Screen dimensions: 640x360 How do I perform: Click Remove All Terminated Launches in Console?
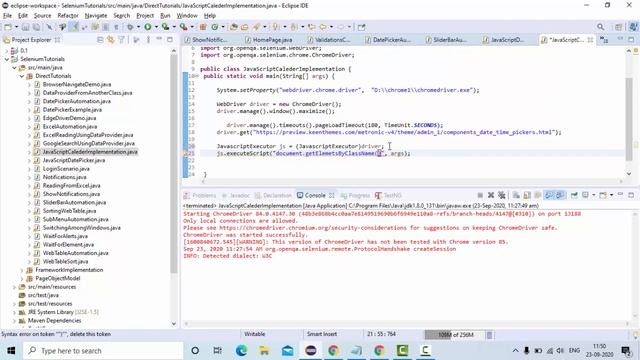pyautogui.click(x=502, y=195)
